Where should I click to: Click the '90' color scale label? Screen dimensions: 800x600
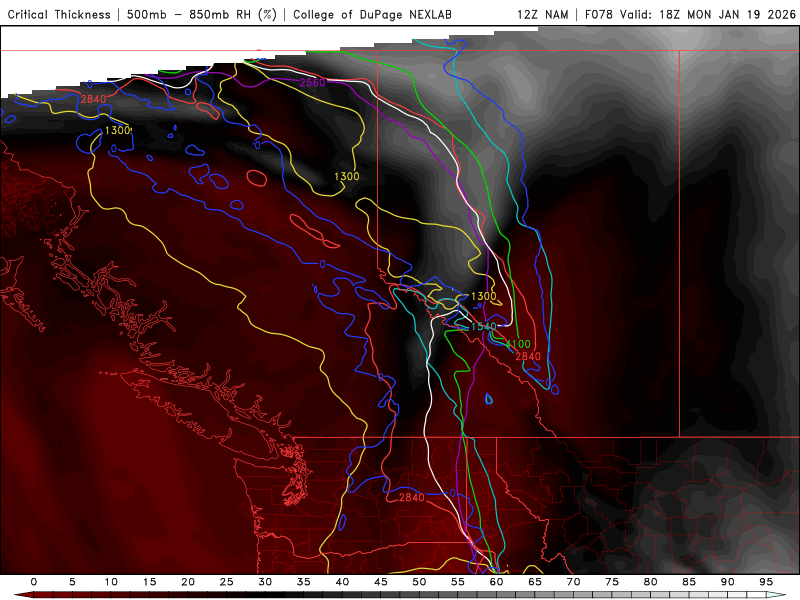tap(728, 582)
